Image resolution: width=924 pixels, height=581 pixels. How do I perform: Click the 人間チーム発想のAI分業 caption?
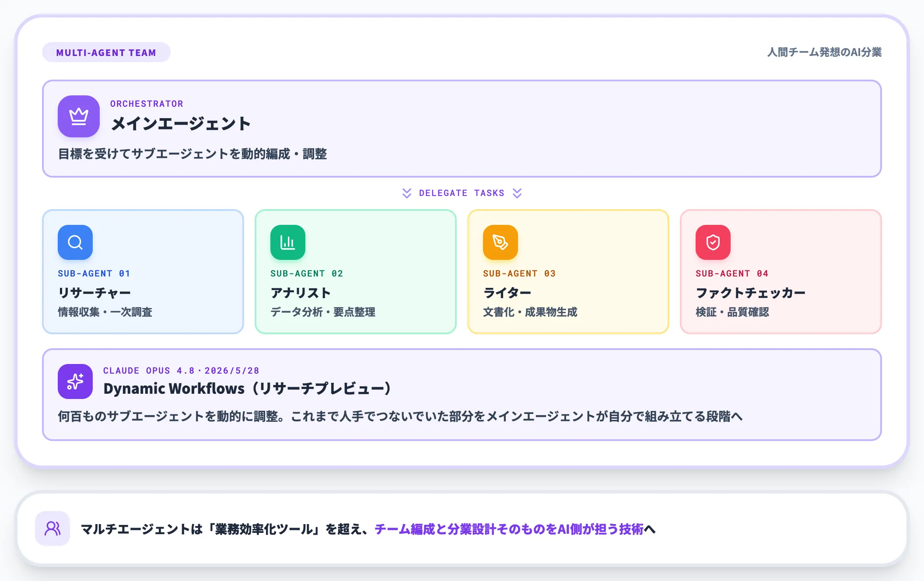click(825, 52)
